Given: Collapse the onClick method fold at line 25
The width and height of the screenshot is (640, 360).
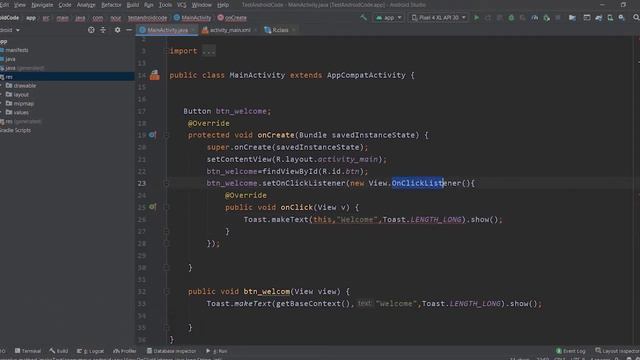Looking at the screenshot, I should coord(166,207).
